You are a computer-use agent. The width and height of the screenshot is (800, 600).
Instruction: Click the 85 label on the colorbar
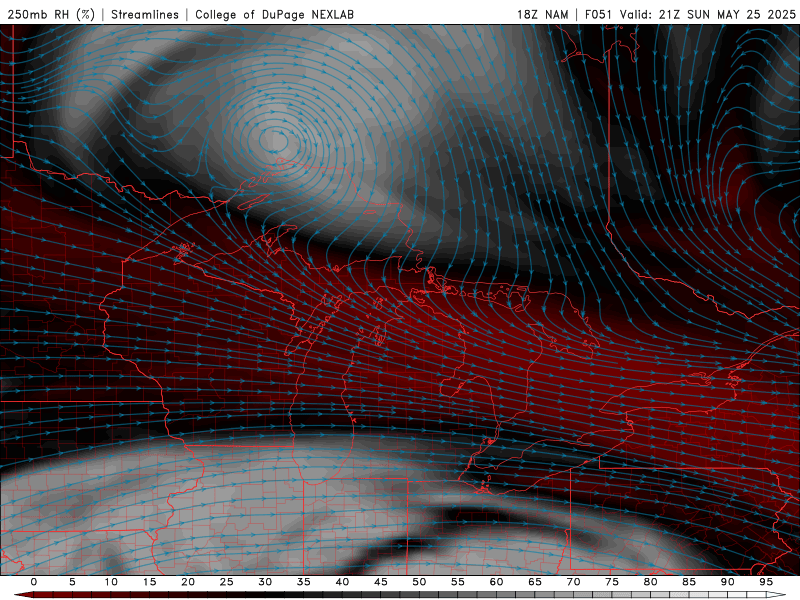(x=689, y=582)
